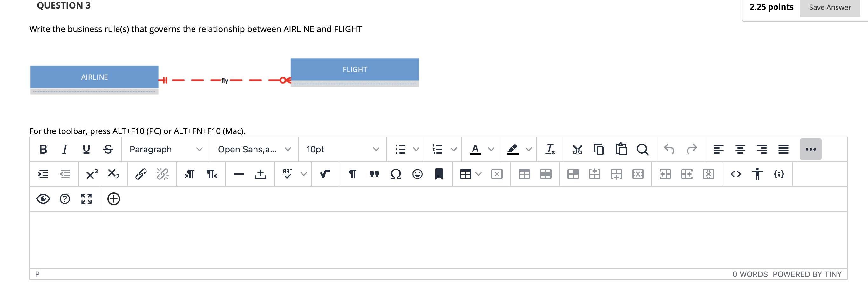Run the ABC spell checker
The image size is (868, 296).
click(x=288, y=174)
